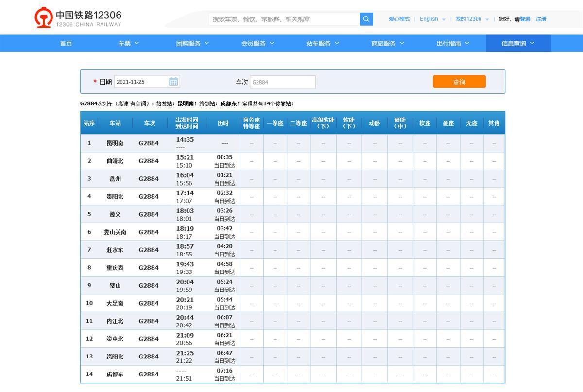Select station 盘州 in the table
The image size is (583, 392).
[115, 179]
